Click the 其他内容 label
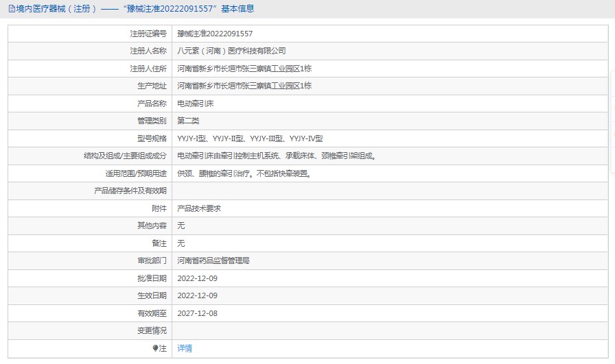 [x=152, y=226]
